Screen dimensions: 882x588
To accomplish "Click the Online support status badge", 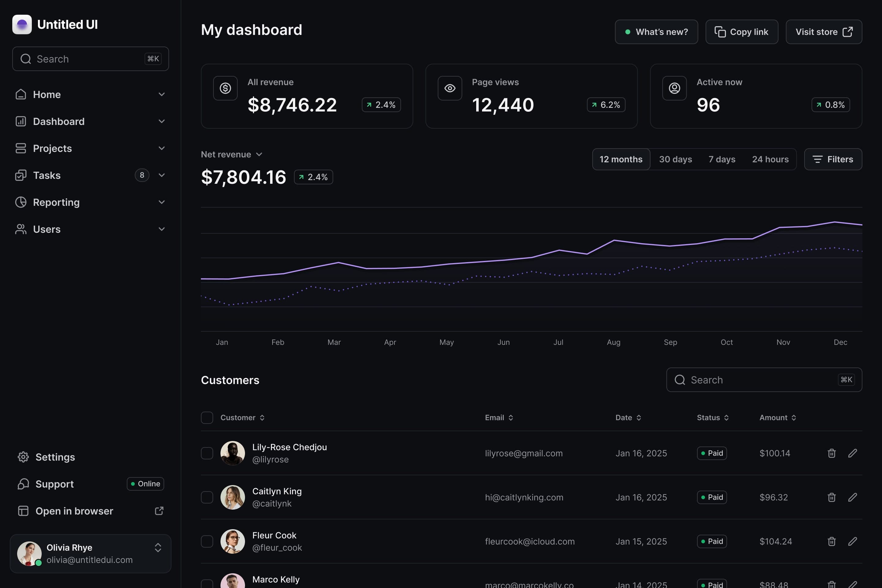I will [145, 484].
